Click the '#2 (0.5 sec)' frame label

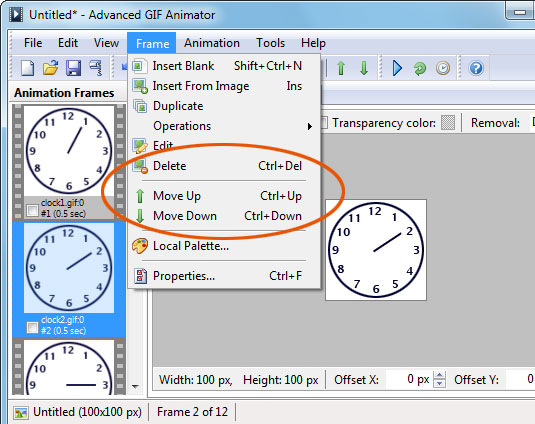pyautogui.click(x=63, y=331)
